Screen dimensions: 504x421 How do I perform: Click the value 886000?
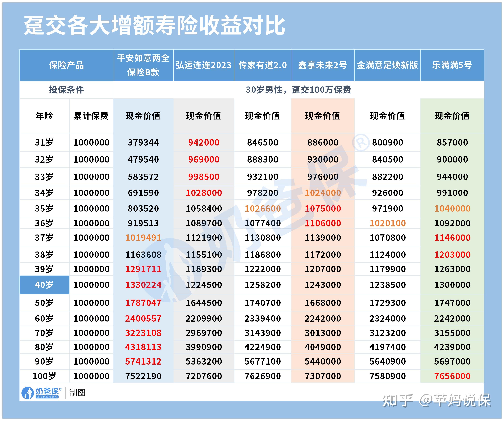[x=323, y=143]
